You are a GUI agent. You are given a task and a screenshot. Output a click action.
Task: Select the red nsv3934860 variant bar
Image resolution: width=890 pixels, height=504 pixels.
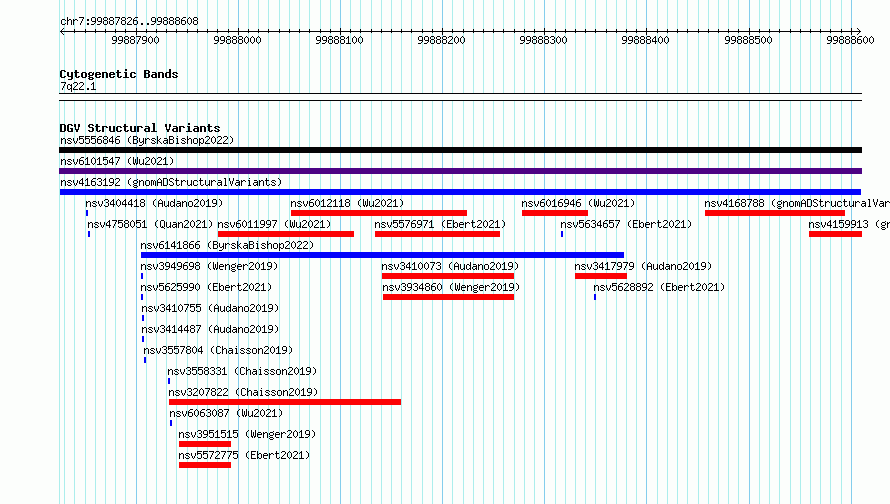(x=448, y=297)
